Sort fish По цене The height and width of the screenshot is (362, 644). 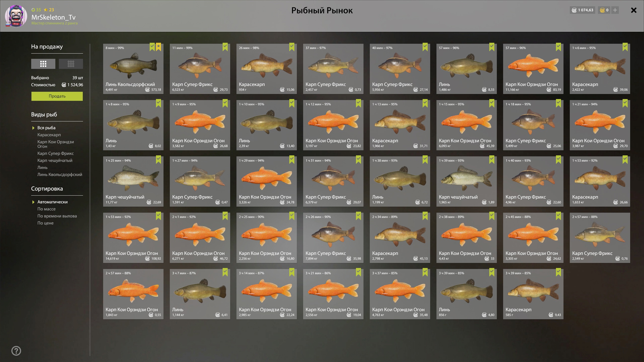46,223
